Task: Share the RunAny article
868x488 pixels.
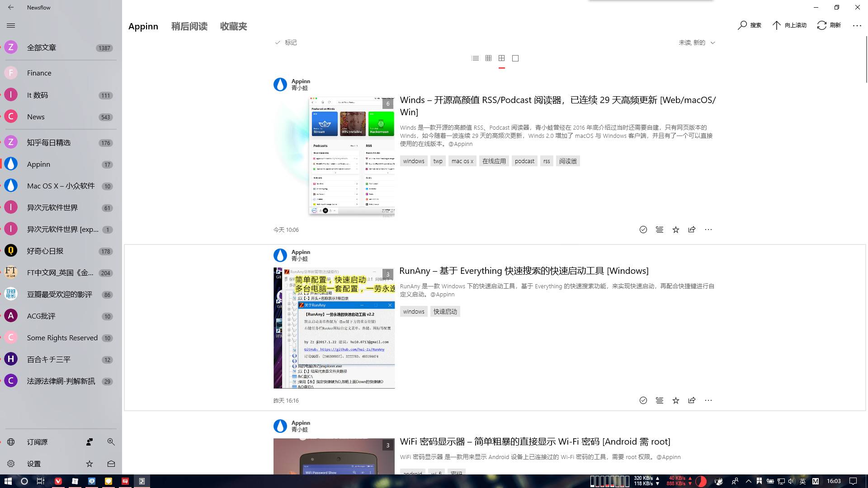Action: pos(692,400)
